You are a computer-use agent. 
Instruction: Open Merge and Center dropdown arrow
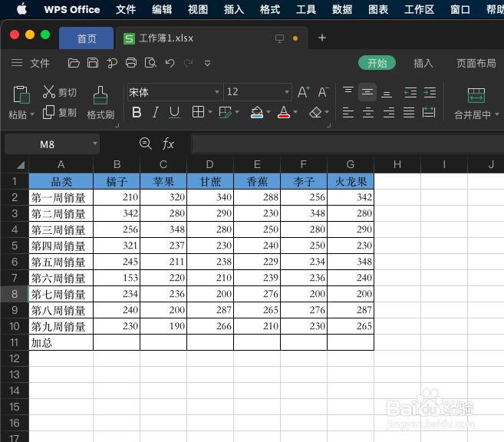tap(497, 114)
